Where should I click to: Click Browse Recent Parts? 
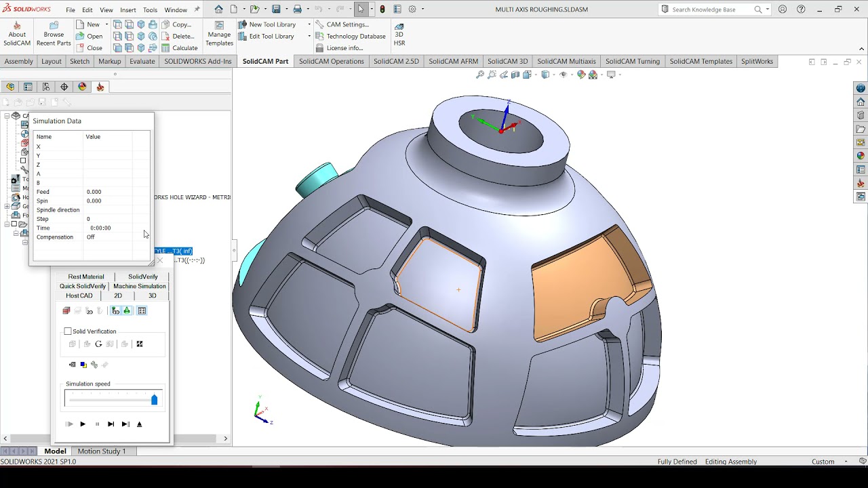click(x=54, y=34)
